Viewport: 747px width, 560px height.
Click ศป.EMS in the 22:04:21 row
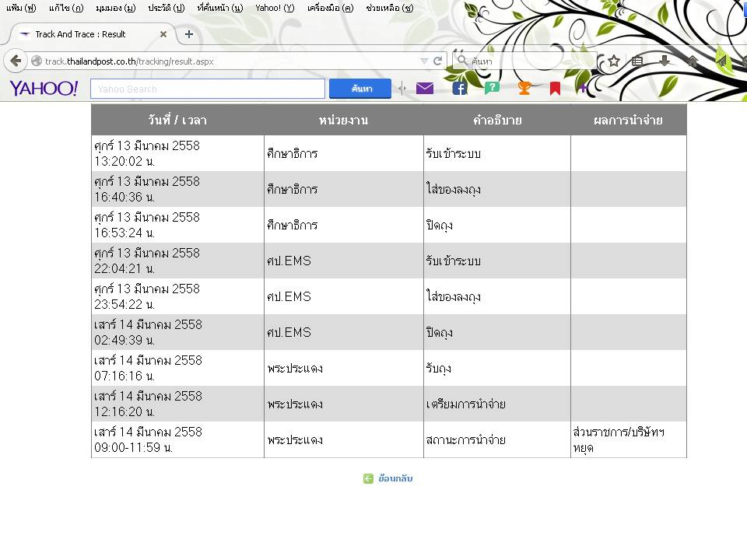289,261
